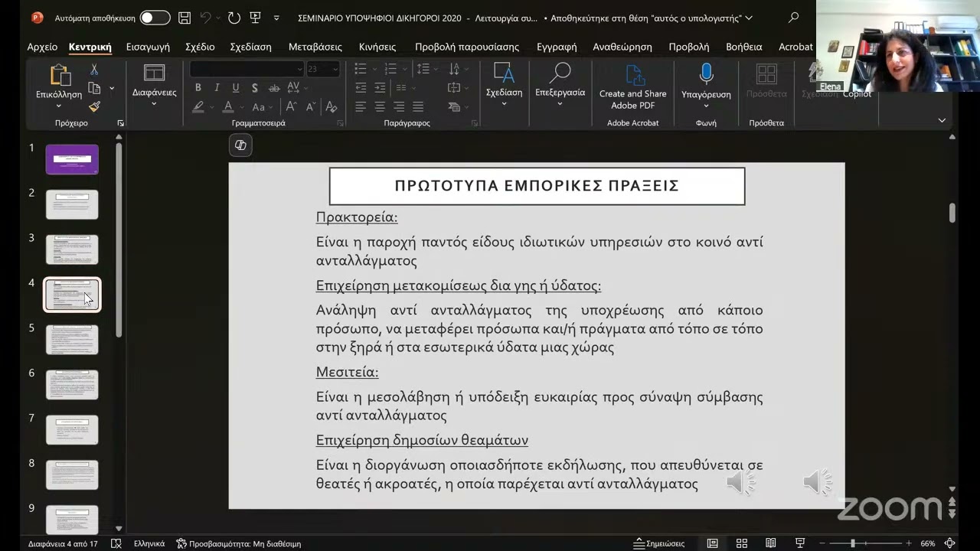
Task: Click the Search magnifier in title bar
Action: point(794,17)
